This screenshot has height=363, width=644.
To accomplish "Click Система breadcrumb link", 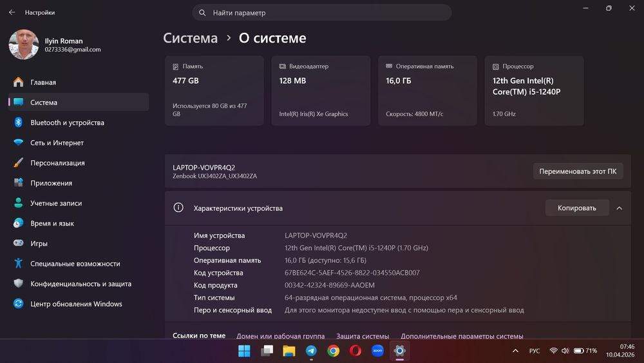I will click(190, 38).
